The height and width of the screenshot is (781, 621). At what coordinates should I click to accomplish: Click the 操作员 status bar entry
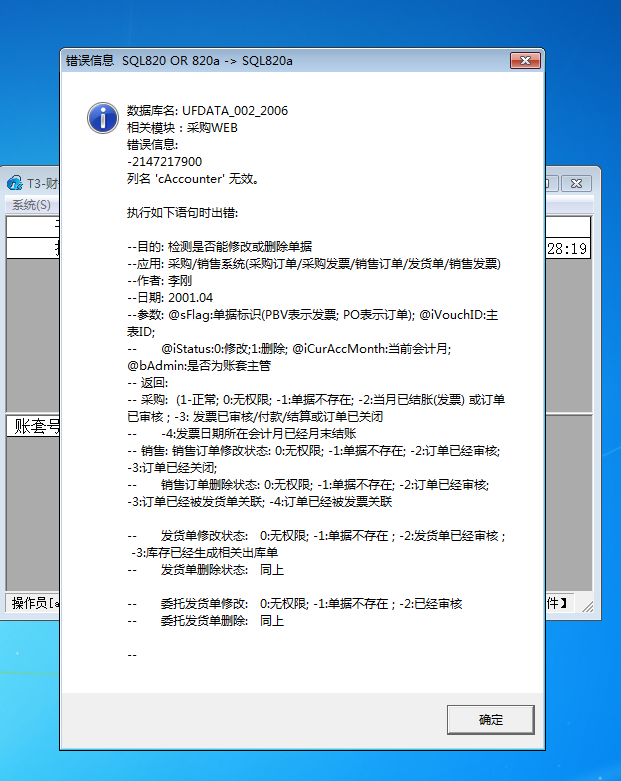(34, 603)
